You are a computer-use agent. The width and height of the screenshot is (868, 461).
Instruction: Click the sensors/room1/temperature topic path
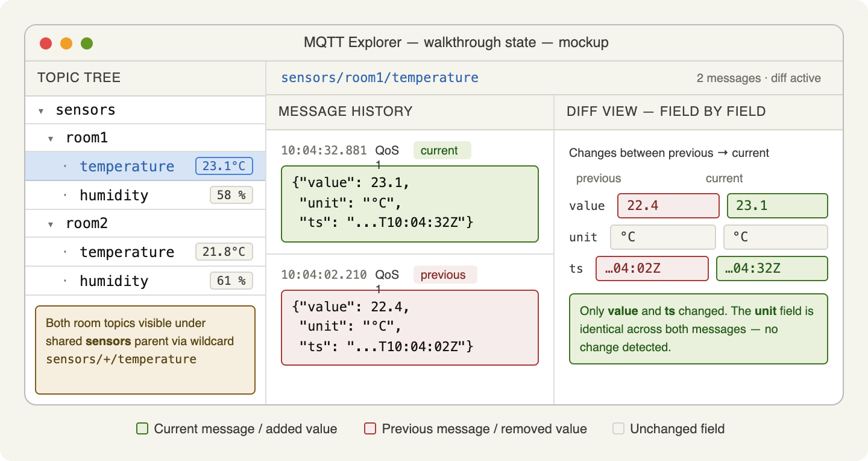[x=380, y=78]
